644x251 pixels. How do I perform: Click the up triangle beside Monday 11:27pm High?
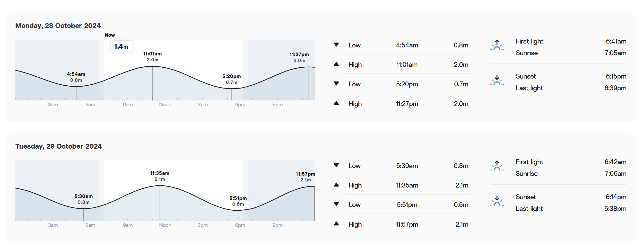click(x=336, y=103)
